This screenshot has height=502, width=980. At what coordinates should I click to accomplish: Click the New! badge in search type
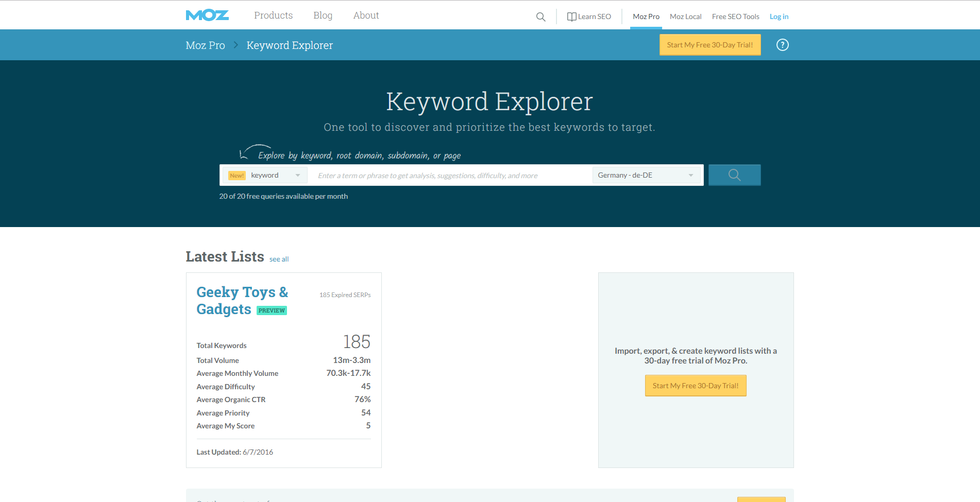click(237, 176)
